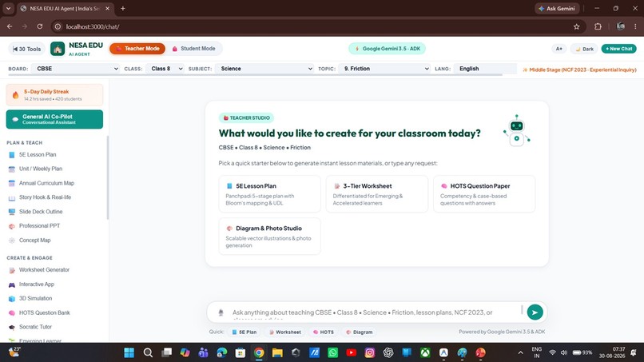Click the Concept Map icon in sidebar
Screen dimensions: 644x362
(x=12, y=241)
